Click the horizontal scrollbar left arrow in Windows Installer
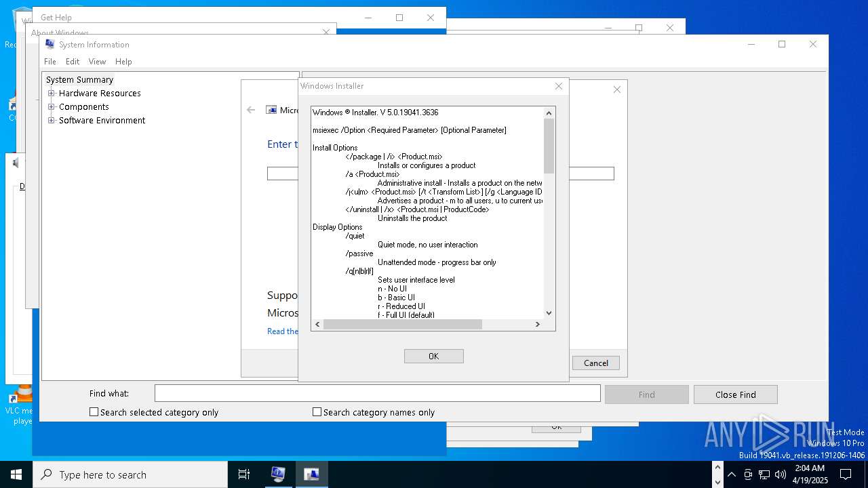The width and height of the screenshot is (868, 488). (318, 325)
